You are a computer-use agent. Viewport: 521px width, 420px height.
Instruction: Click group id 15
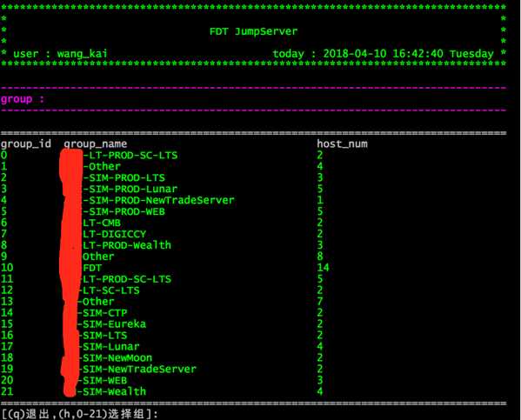coord(7,324)
